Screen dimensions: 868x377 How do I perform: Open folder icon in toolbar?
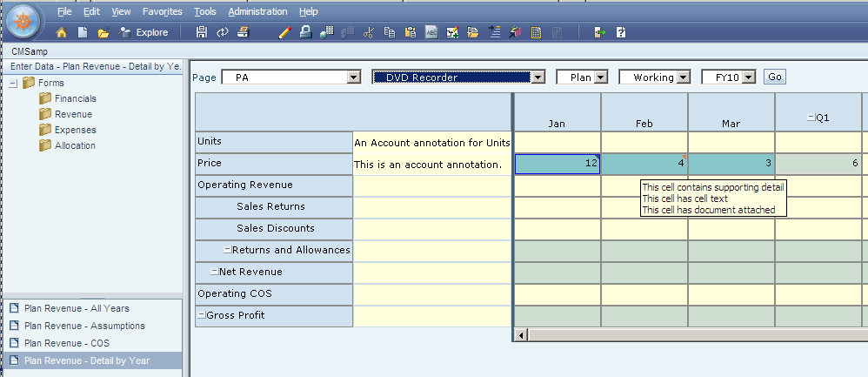coord(103,33)
